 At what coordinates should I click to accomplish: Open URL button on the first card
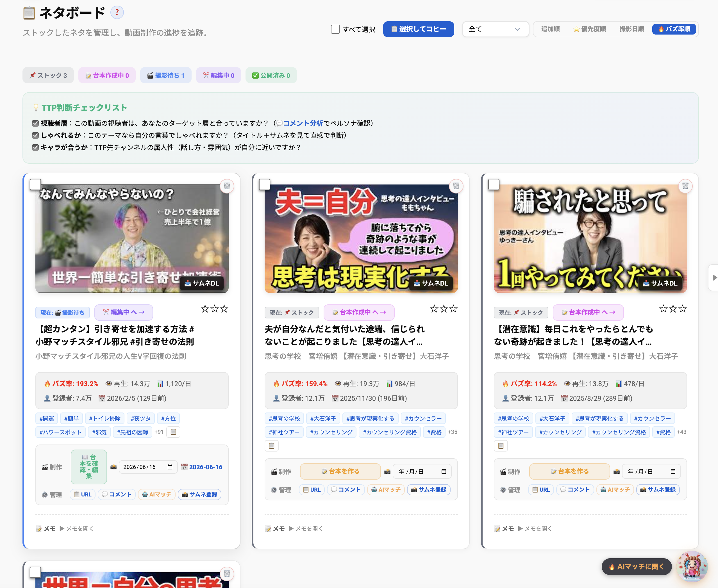click(x=83, y=494)
